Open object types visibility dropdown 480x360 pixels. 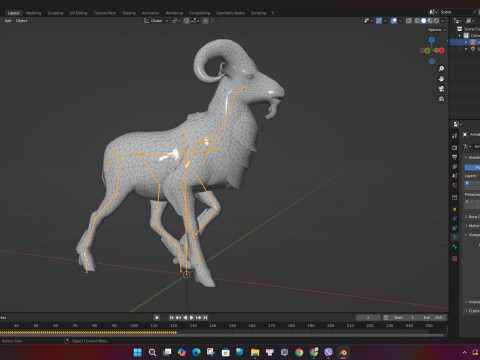(x=368, y=21)
